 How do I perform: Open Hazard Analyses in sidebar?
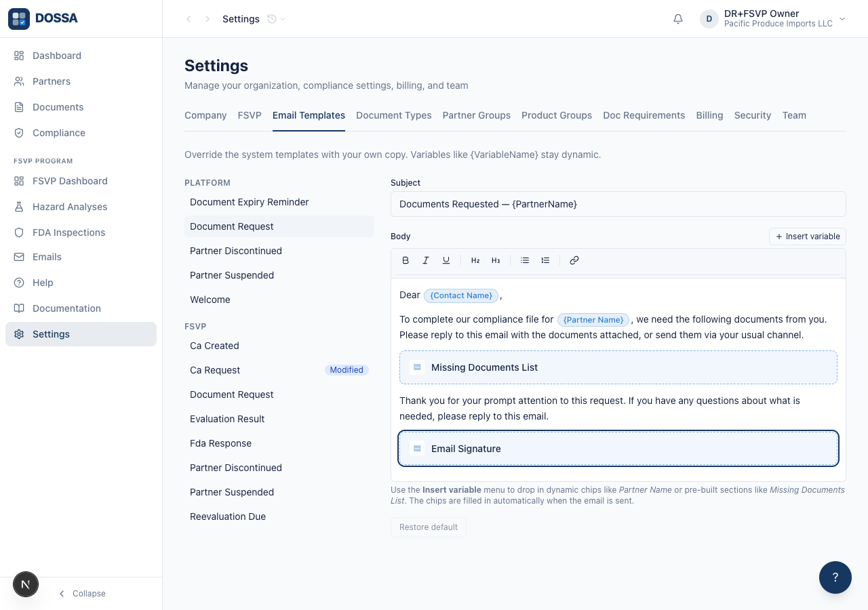click(81, 207)
